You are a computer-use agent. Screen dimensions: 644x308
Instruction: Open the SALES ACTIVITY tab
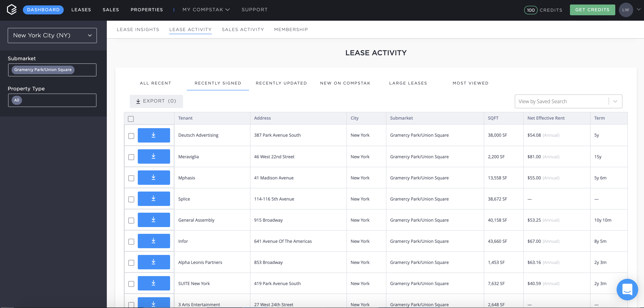click(x=243, y=29)
